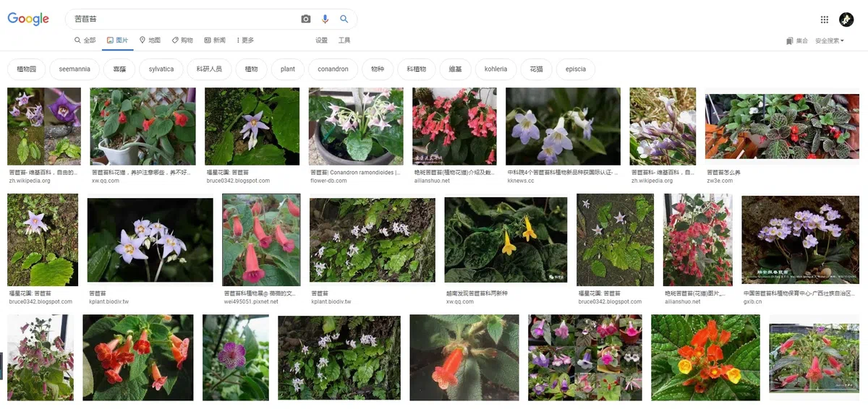Select the 图片 tab
The height and width of the screenshot is (409, 868).
[117, 40]
